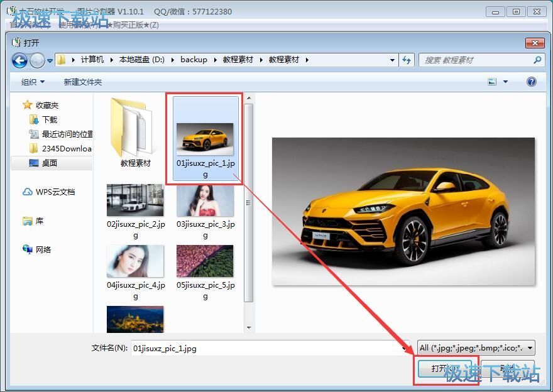The image size is (553, 392).
Task: Open the help question mark icon
Action: coord(531,82)
